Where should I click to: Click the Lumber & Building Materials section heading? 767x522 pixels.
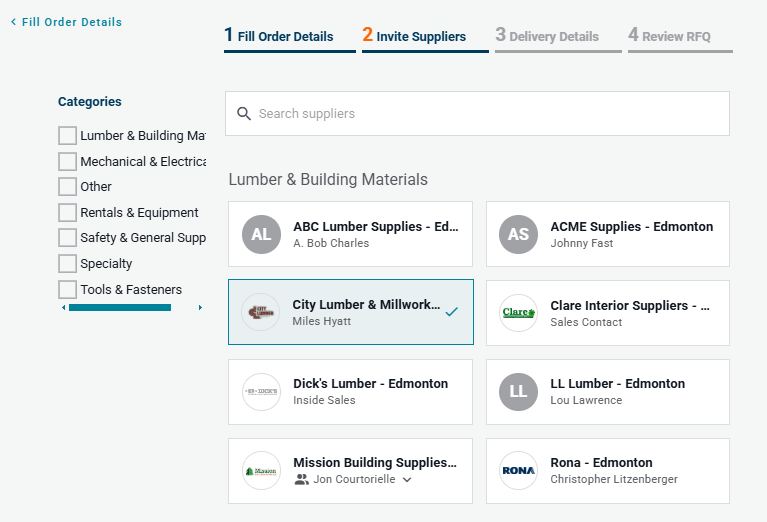(328, 180)
